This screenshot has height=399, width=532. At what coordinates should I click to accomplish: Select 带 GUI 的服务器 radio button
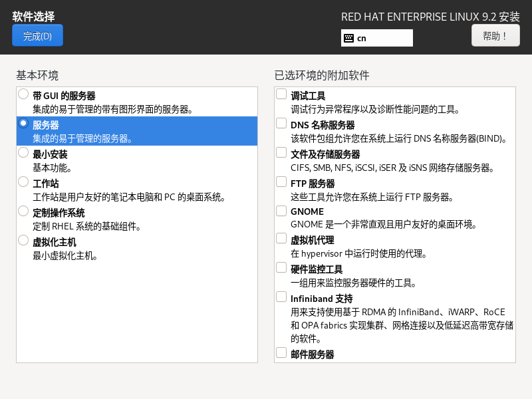tap(23, 94)
